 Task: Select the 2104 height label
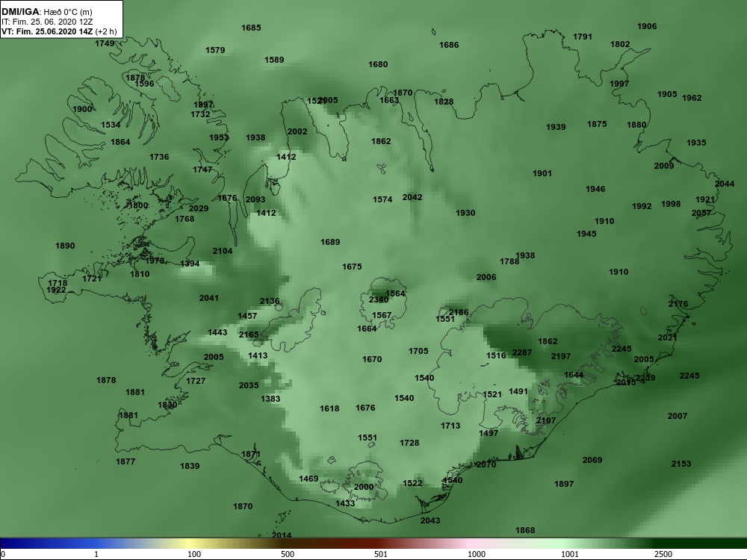click(223, 251)
